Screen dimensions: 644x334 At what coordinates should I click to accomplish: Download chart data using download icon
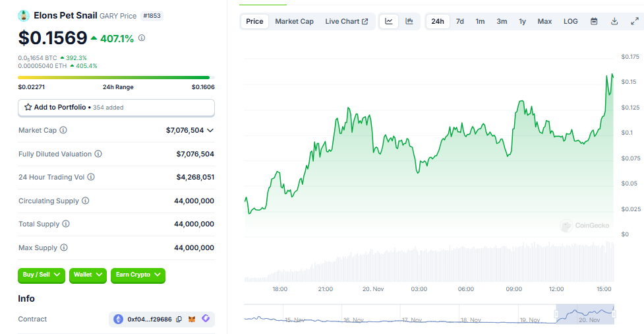point(614,21)
